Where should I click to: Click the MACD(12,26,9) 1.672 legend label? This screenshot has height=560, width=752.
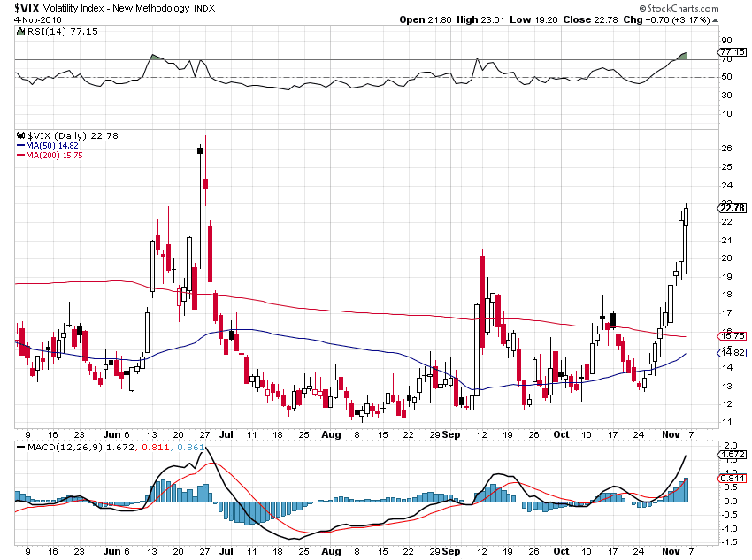coord(81,447)
